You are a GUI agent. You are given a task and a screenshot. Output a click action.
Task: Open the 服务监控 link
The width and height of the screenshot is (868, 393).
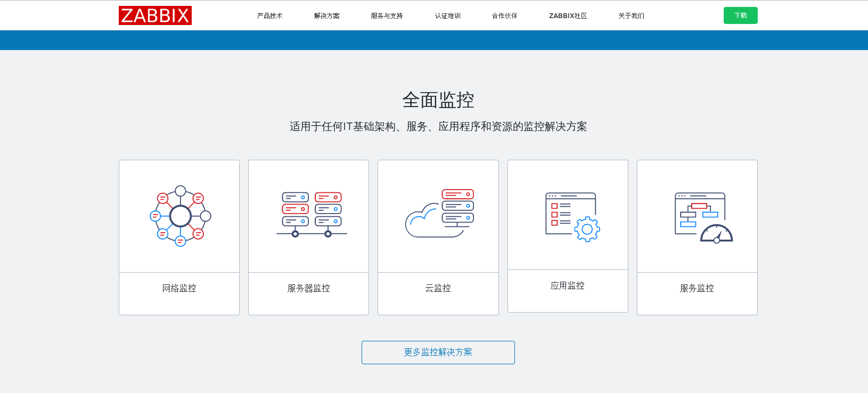[697, 288]
